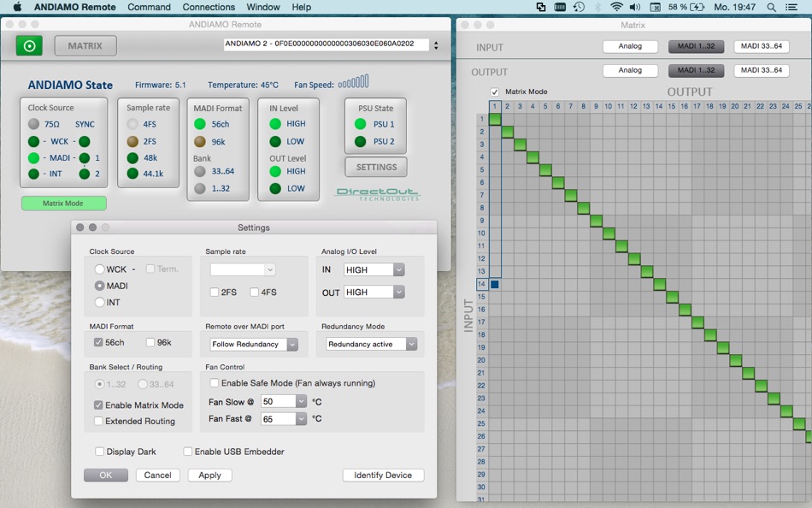Image resolution: width=812 pixels, height=508 pixels.
Task: Open the Help menu
Action: coord(302,7)
